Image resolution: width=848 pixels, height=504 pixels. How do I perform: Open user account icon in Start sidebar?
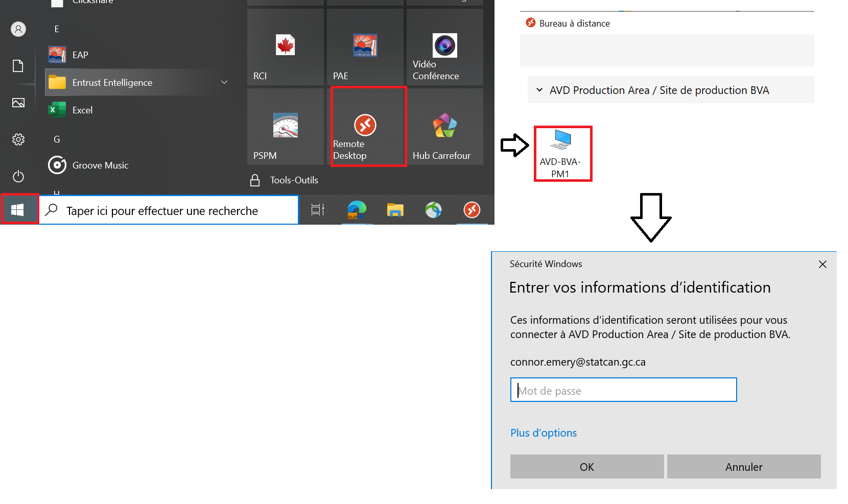[18, 29]
